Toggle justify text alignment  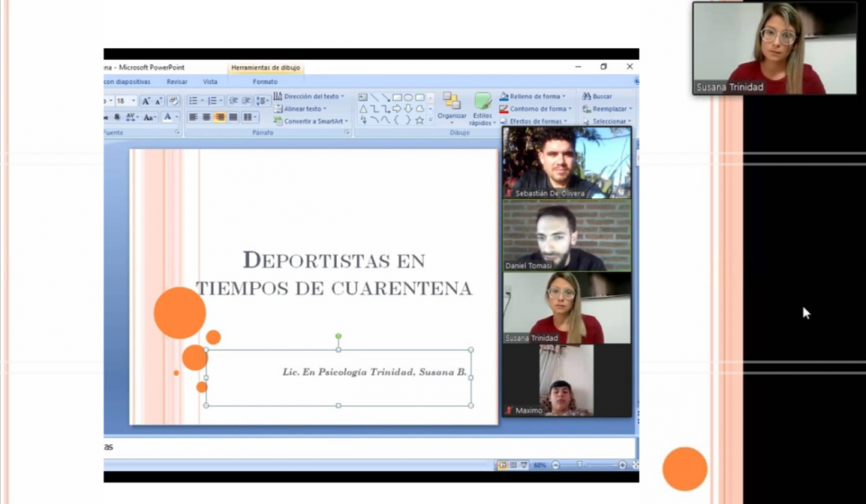pyautogui.click(x=233, y=117)
